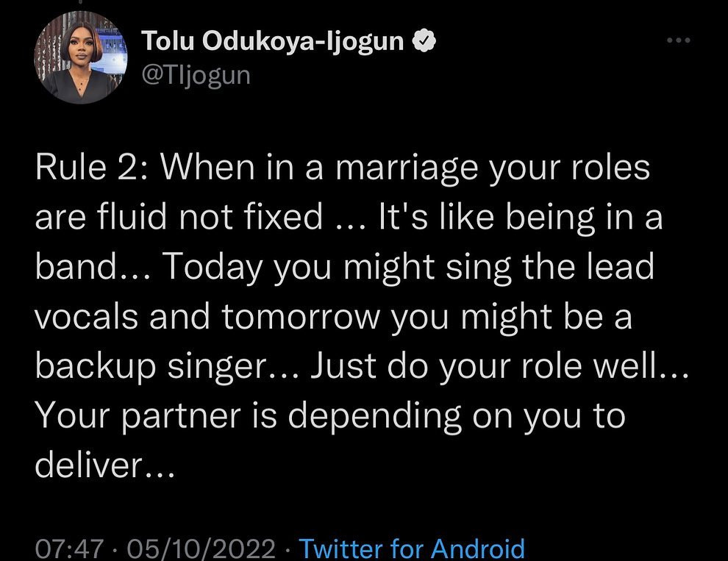This screenshot has height=561, width=728.
Task: Open Tolu Odukoya-Ijogun's profile picture
Action: click(x=80, y=57)
